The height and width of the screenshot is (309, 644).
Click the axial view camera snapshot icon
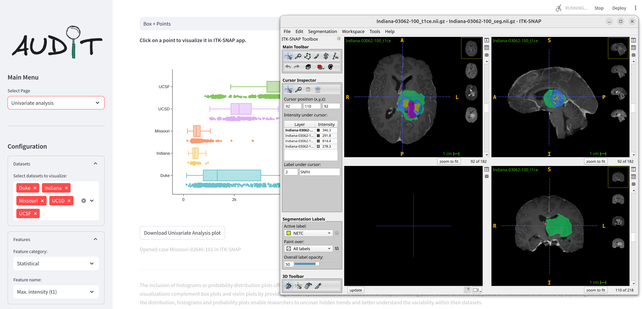(487, 55)
